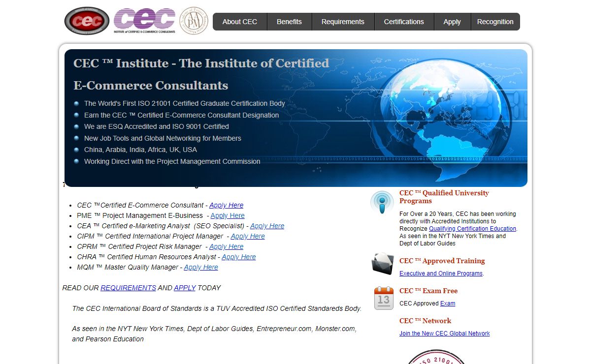Click the Executive and Online Programs link
The width and height of the screenshot is (591, 364).
point(440,273)
